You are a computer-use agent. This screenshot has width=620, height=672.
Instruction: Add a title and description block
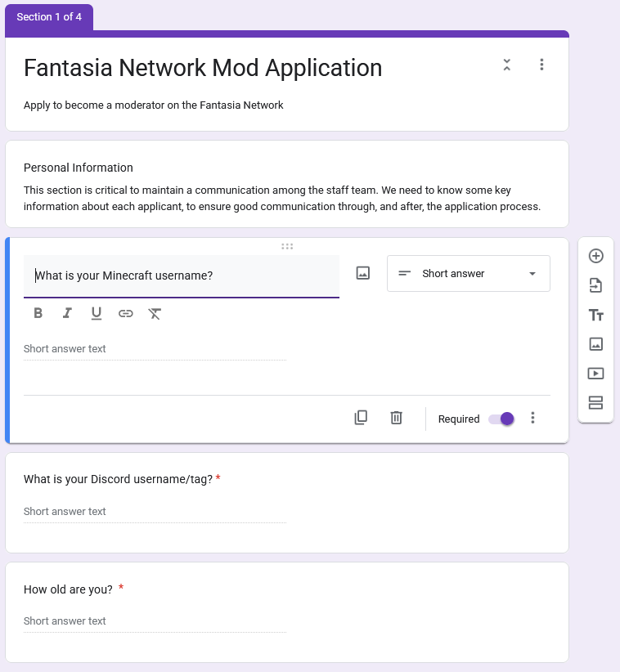[x=595, y=315]
